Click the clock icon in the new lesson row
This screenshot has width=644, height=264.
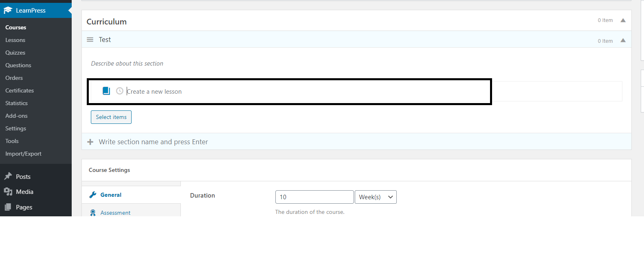[120, 91]
